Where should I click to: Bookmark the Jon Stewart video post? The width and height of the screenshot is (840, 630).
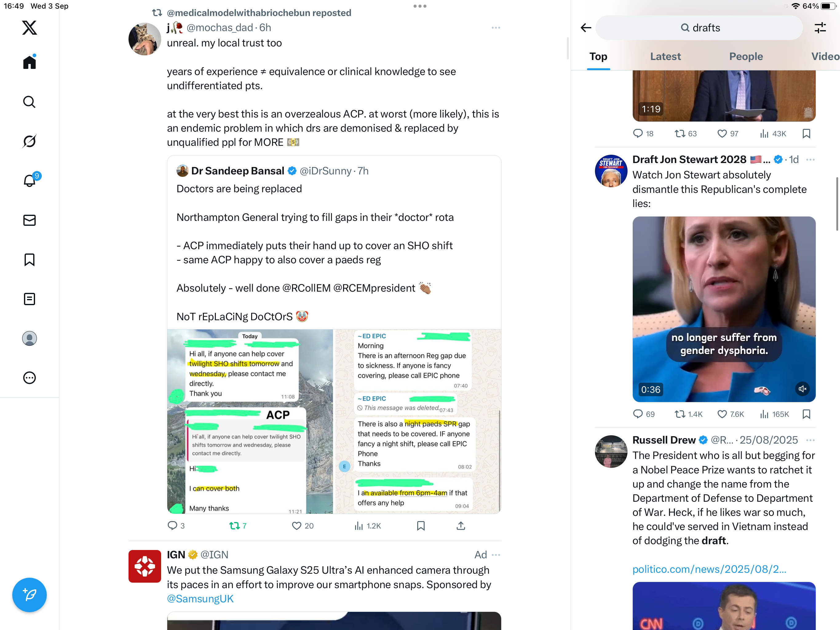tap(806, 414)
